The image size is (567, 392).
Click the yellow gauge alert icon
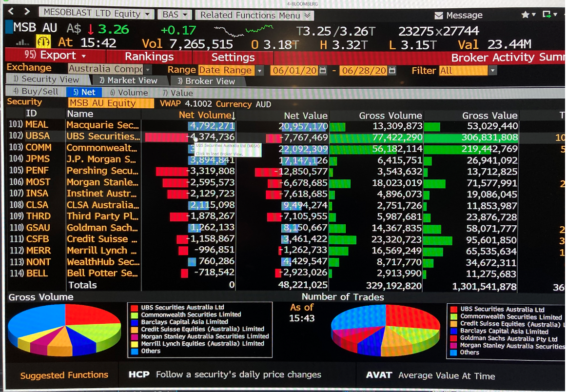click(43, 42)
